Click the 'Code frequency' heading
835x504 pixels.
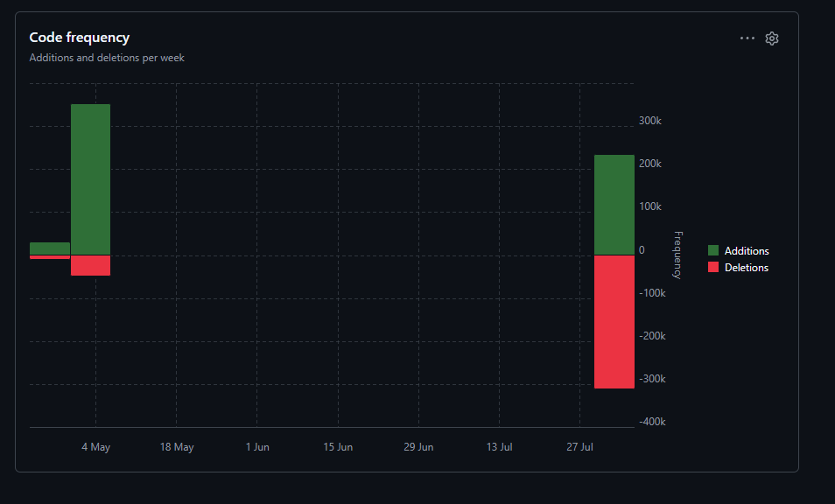tap(80, 38)
